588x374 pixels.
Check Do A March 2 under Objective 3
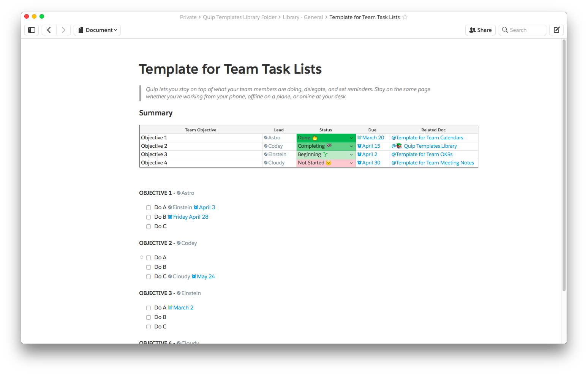click(x=149, y=308)
